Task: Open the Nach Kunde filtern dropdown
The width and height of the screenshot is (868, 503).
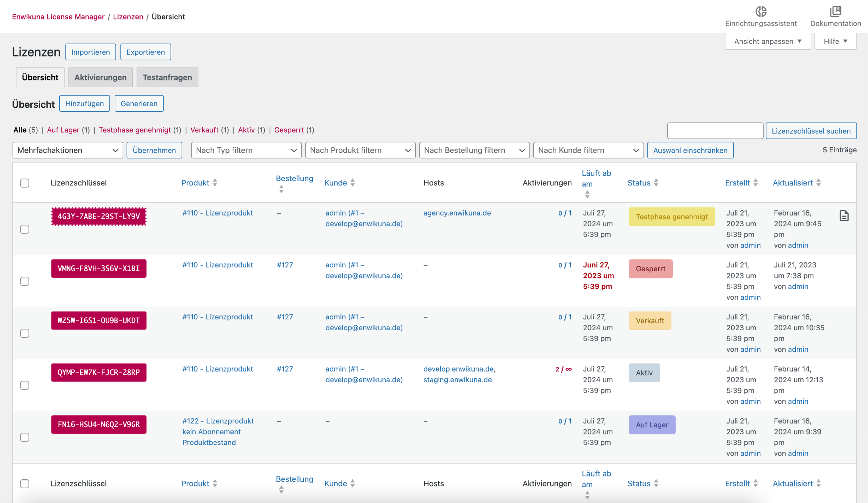Action: pyautogui.click(x=588, y=150)
